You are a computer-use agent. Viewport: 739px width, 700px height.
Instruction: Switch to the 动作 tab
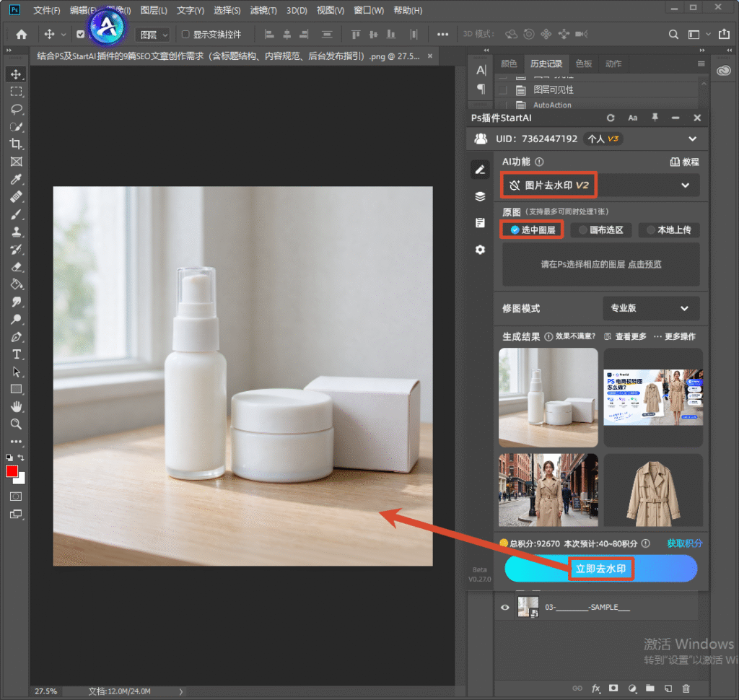613,64
